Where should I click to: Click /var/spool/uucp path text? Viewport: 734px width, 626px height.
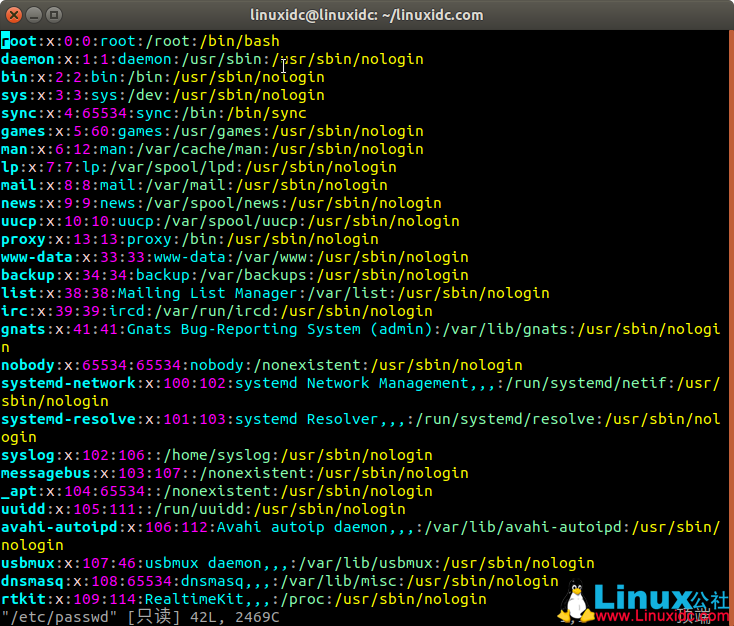click(230, 221)
